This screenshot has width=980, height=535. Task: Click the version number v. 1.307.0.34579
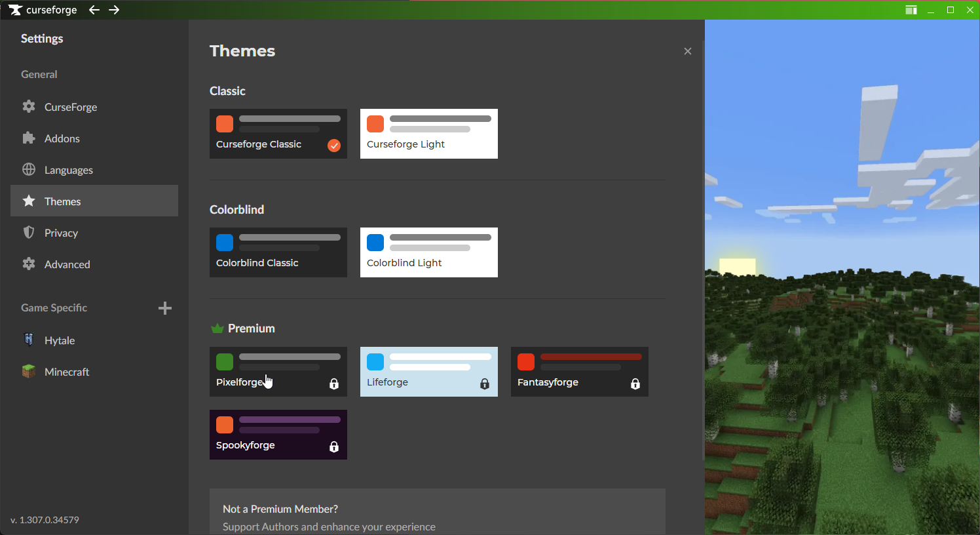[x=45, y=520]
